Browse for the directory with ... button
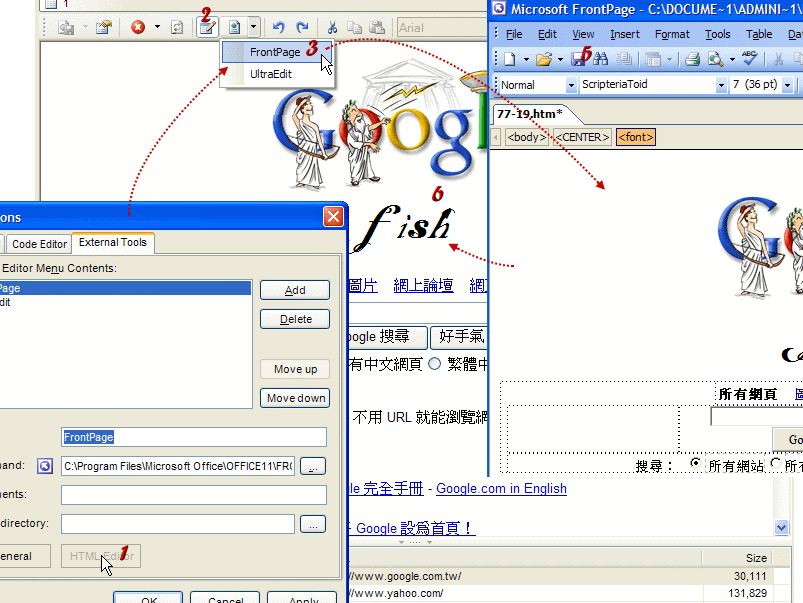Screen dimensions: 803x603 click(x=313, y=525)
